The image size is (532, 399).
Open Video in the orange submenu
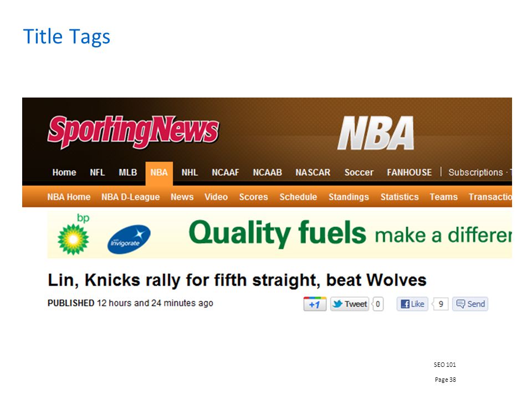pos(216,197)
